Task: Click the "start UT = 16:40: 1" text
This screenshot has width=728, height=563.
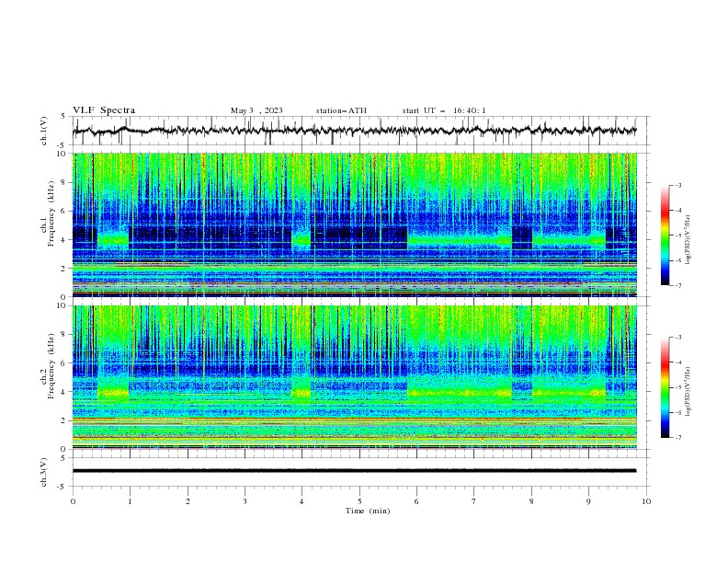Action: (x=444, y=110)
